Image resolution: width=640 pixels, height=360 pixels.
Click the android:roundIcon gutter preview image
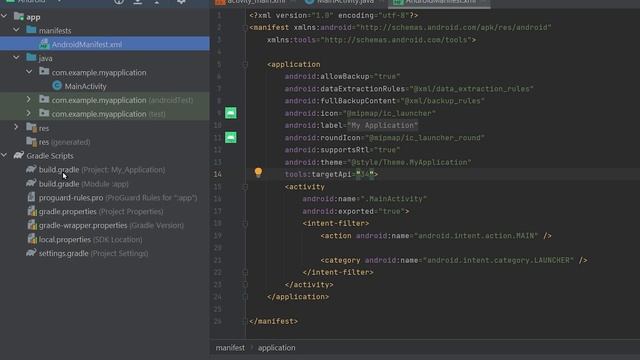pyautogui.click(x=231, y=137)
